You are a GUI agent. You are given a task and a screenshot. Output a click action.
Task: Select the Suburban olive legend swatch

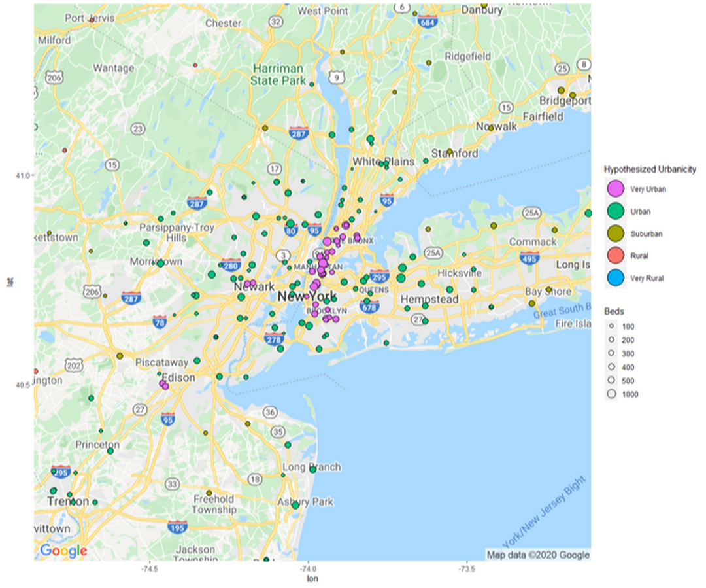point(614,234)
